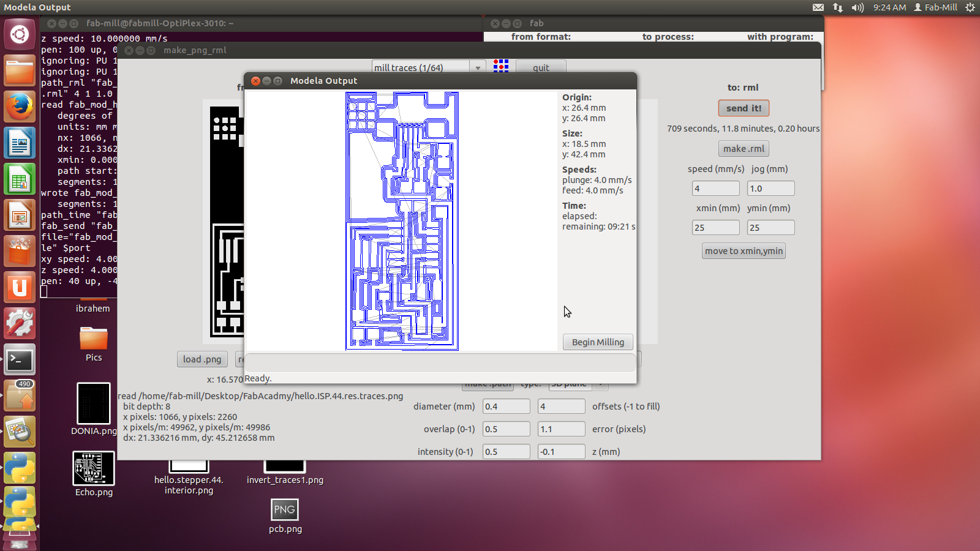980x551 pixels.
Task: Open the Terminal from the launcher
Action: (x=20, y=360)
